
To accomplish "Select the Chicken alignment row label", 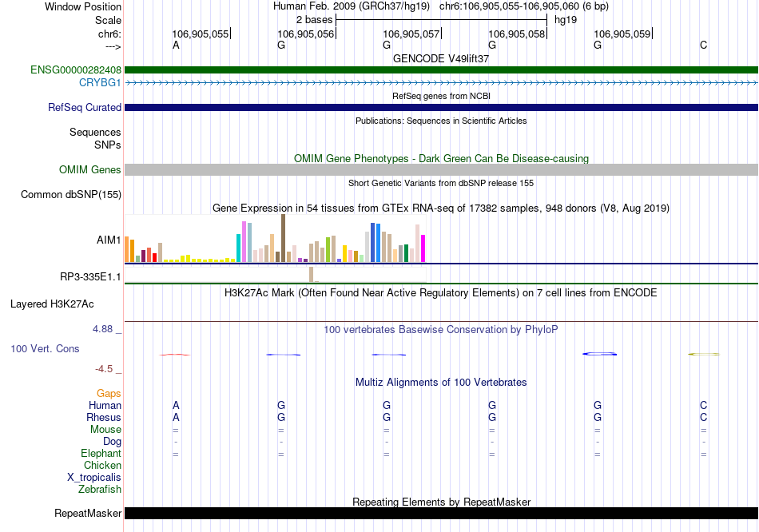I will tap(102, 465).
